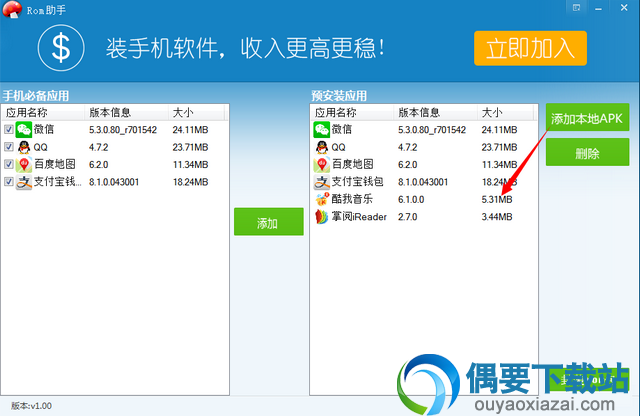Viewport: 640px width, 416px height.
Task: Click the Baidu Map icon in the preinstalled list
Action: point(322,165)
